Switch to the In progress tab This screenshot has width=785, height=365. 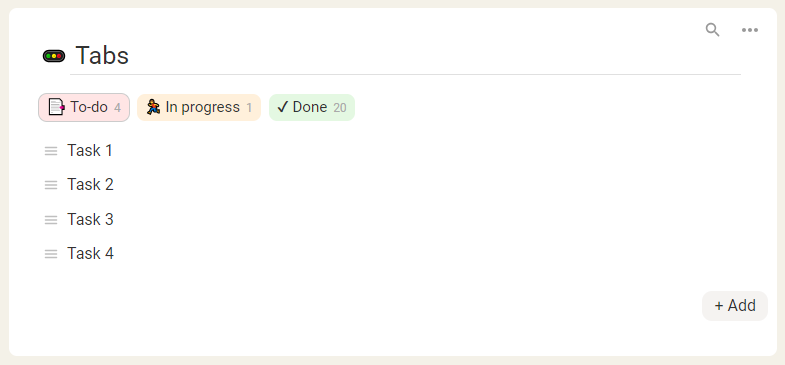click(199, 107)
